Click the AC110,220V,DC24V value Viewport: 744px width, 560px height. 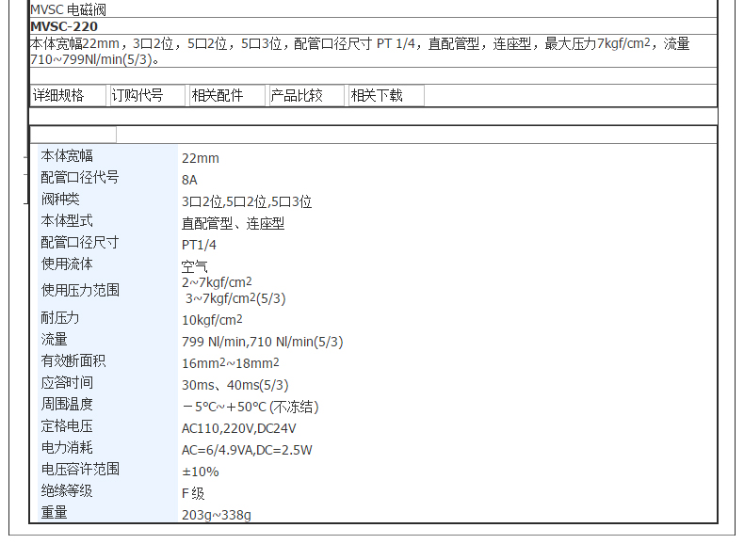238,428
